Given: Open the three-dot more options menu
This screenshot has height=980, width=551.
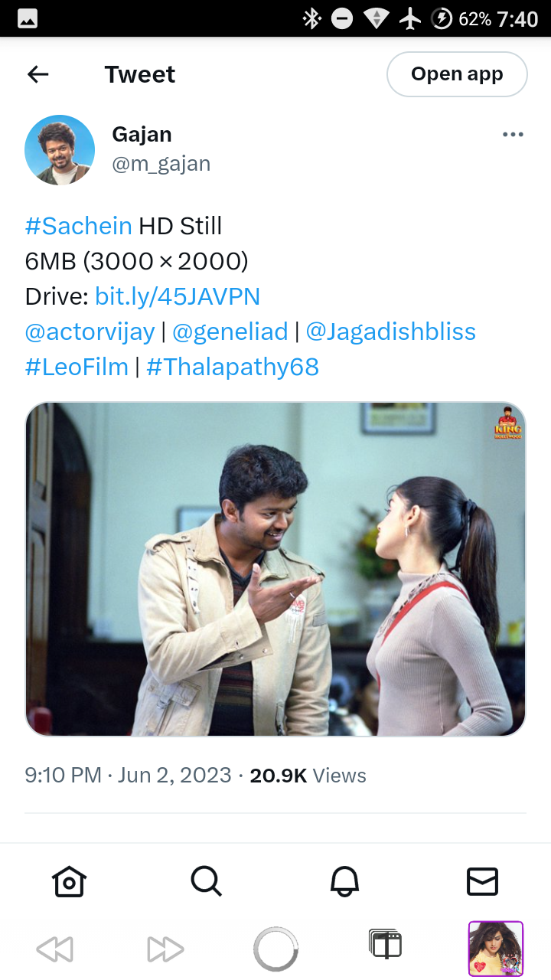Looking at the screenshot, I should click(x=513, y=135).
